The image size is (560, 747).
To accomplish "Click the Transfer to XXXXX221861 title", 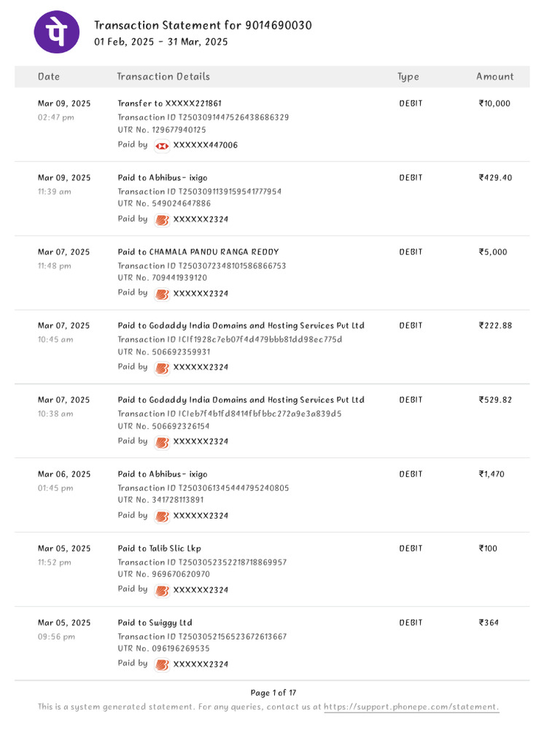I will coord(169,104).
